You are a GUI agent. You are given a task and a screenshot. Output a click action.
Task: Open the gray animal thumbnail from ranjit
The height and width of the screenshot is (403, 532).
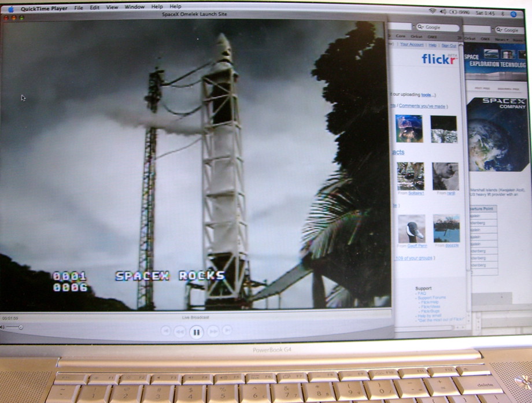(x=445, y=176)
